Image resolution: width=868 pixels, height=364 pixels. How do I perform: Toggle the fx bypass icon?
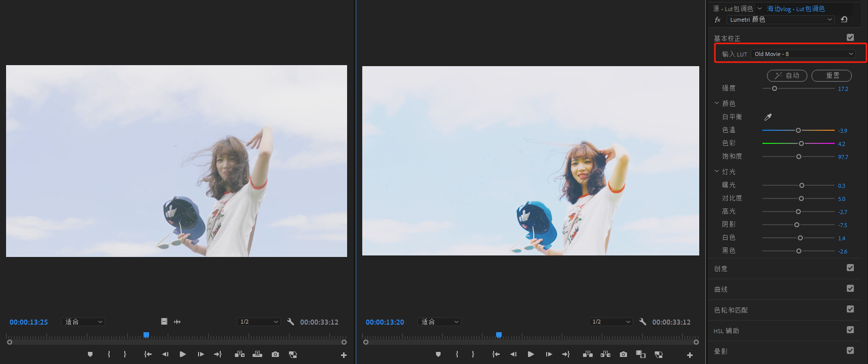pyautogui.click(x=717, y=20)
